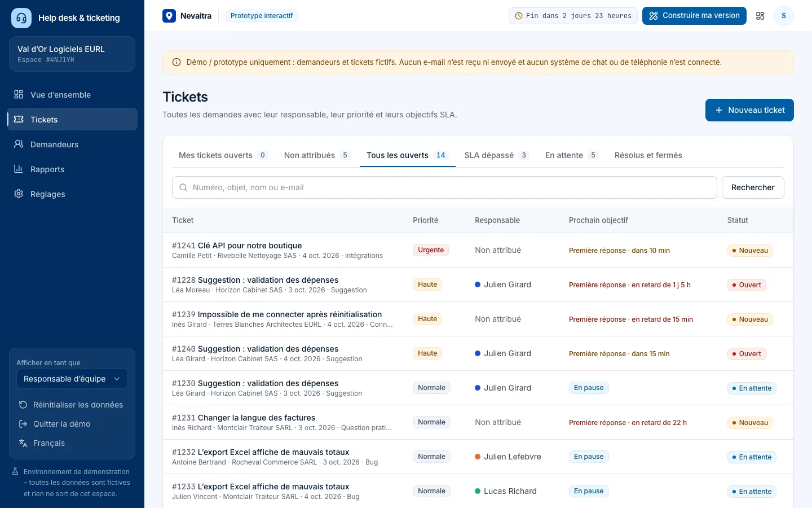Select the Tous les ouverts tab
Image resolution: width=812 pixels, height=508 pixels.
407,155
